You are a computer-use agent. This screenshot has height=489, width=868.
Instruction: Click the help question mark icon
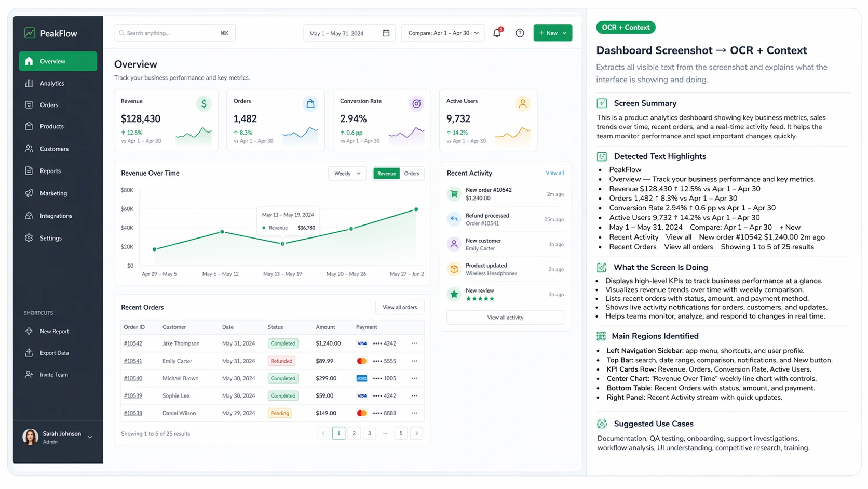pos(520,33)
